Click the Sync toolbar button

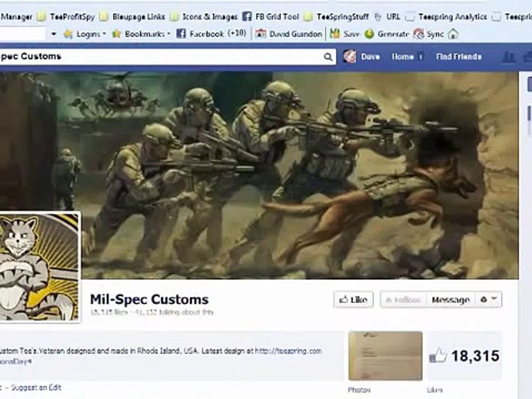(428, 34)
